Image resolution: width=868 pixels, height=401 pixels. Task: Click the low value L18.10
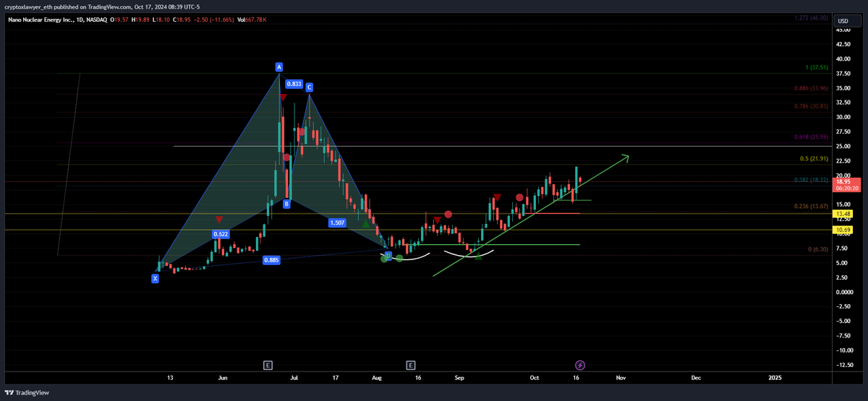[x=163, y=20]
